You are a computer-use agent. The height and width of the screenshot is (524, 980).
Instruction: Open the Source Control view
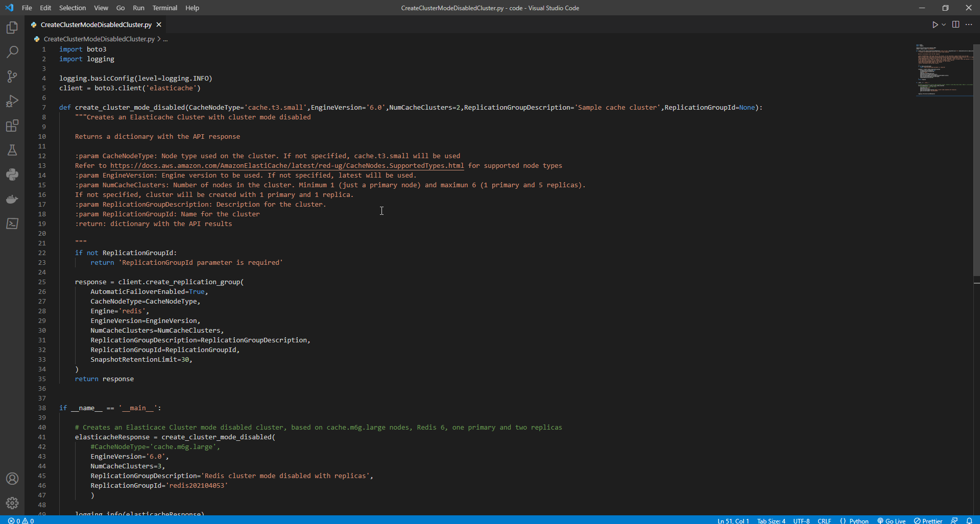click(x=12, y=76)
